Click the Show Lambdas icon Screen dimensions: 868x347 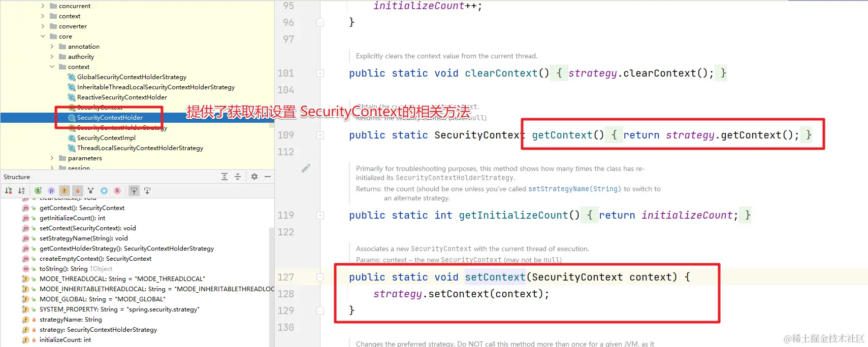coord(117,191)
